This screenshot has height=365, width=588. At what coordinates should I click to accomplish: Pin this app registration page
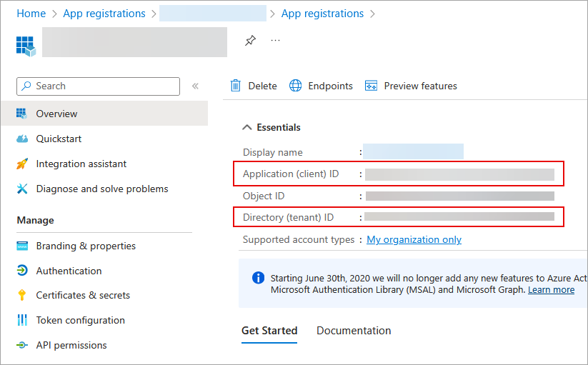[250, 40]
